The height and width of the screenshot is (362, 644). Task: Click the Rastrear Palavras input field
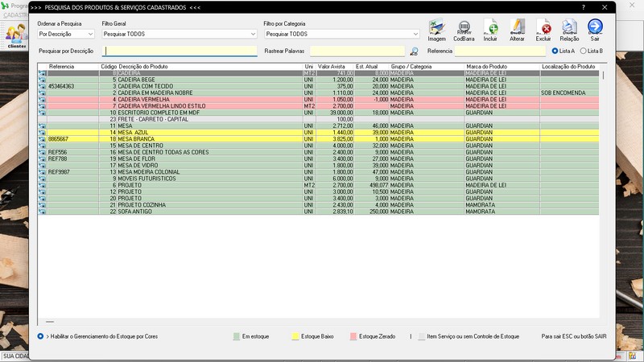(357, 51)
